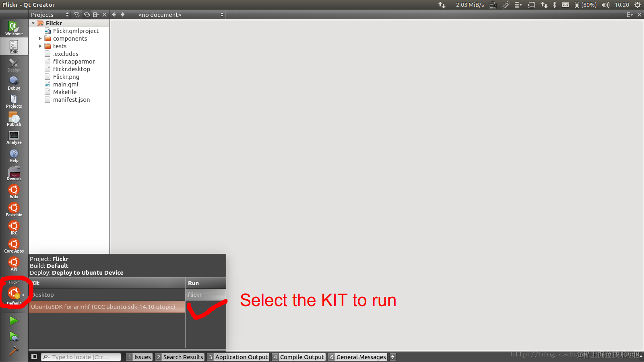Open the battery indicator showing 80%
This screenshot has height=362, width=644.
585,5
